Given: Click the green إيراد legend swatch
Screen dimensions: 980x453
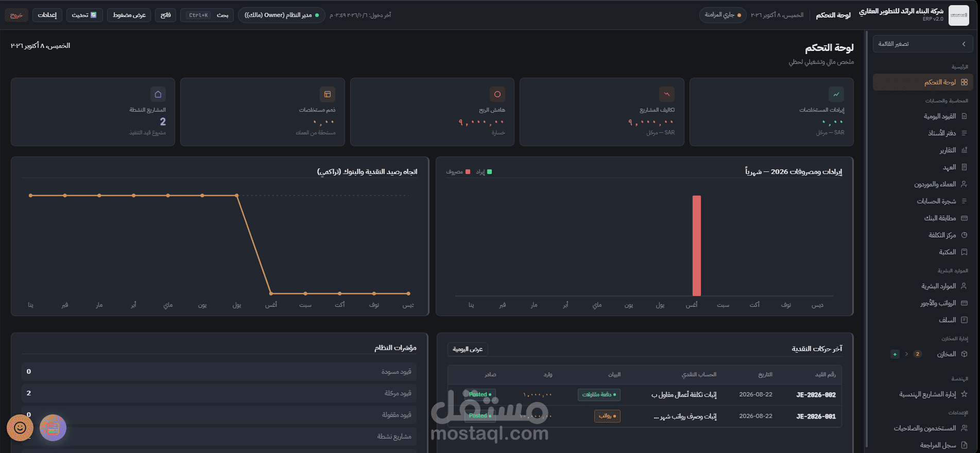Looking at the screenshot, I should click(490, 172).
